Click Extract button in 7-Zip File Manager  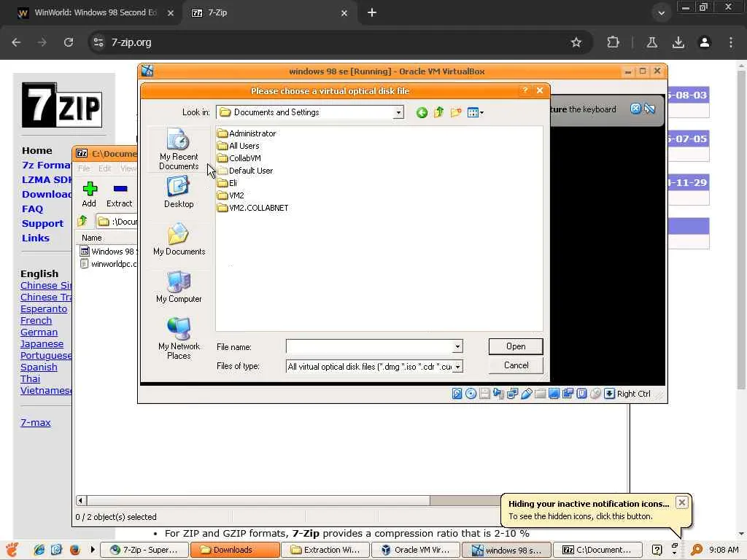[x=119, y=194]
